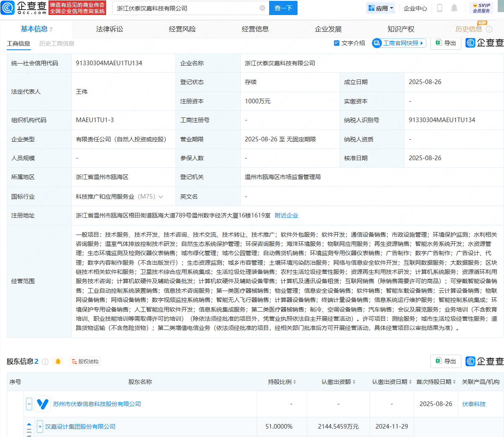Switch to the 历史工商信息 sub-tab
Viewport: 504px width, 437px height.
pos(57,43)
